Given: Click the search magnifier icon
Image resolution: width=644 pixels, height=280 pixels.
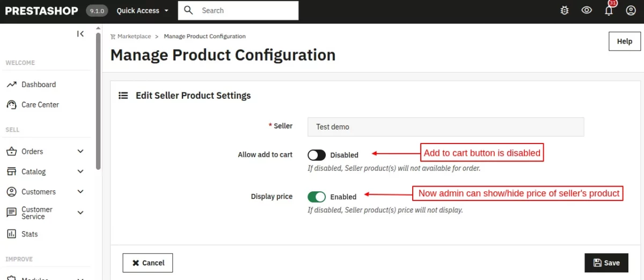Looking at the screenshot, I should [188, 10].
